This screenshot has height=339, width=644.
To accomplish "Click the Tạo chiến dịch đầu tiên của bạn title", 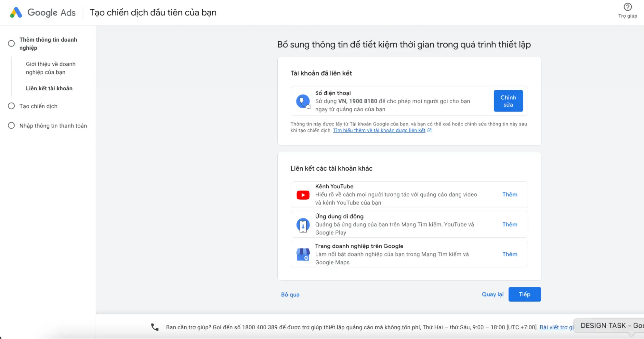I will pyautogui.click(x=153, y=13).
